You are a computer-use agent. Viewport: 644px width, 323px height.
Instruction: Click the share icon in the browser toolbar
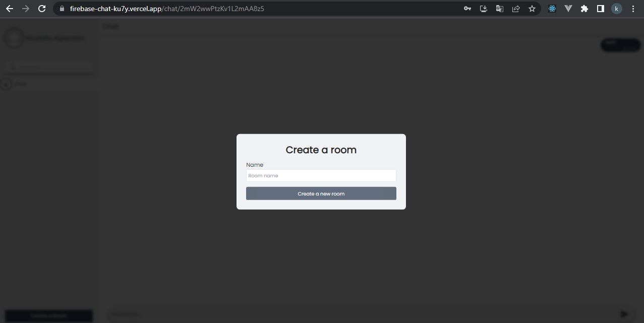point(515,9)
